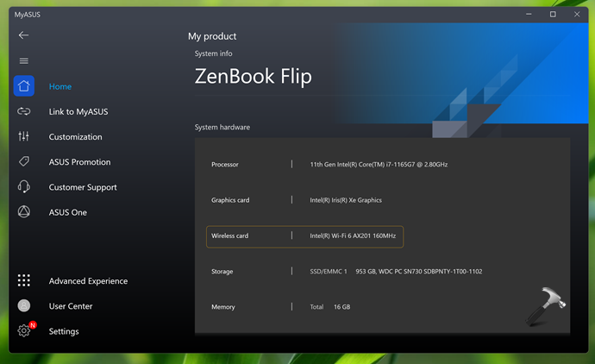Click the ZenBook Flip product title

pyautogui.click(x=253, y=76)
